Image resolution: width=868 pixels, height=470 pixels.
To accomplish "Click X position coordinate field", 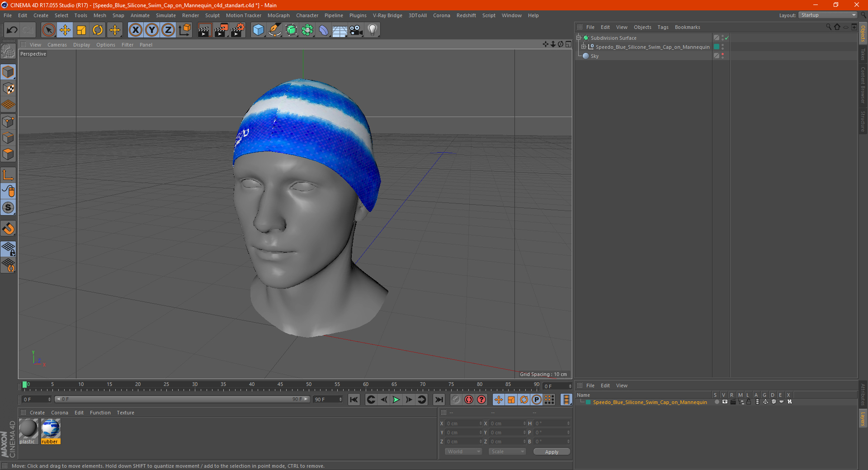I will click(x=464, y=423).
